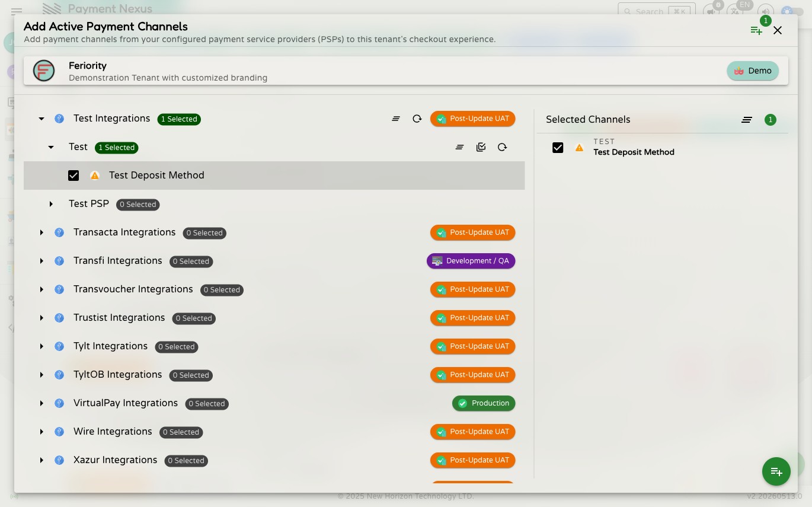Expand Wire Integrations
This screenshot has width=812, height=507.
pyautogui.click(x=41, y=432)
